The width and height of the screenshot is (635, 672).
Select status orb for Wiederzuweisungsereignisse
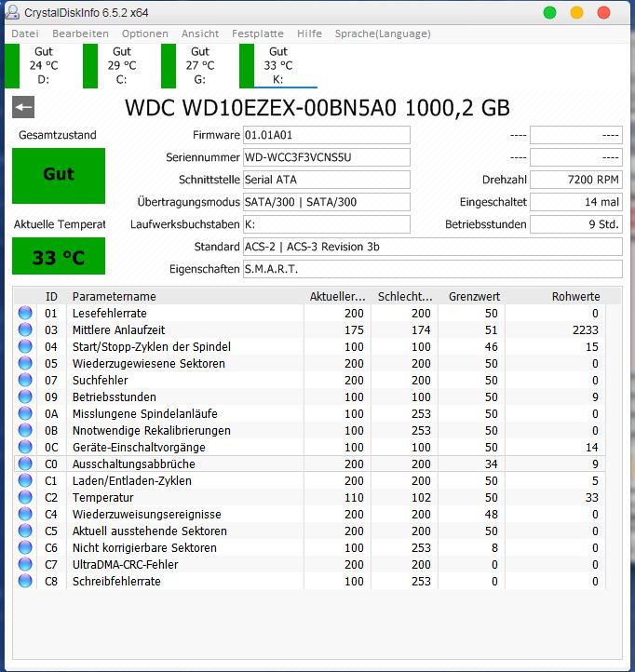[x=25, y=514]
